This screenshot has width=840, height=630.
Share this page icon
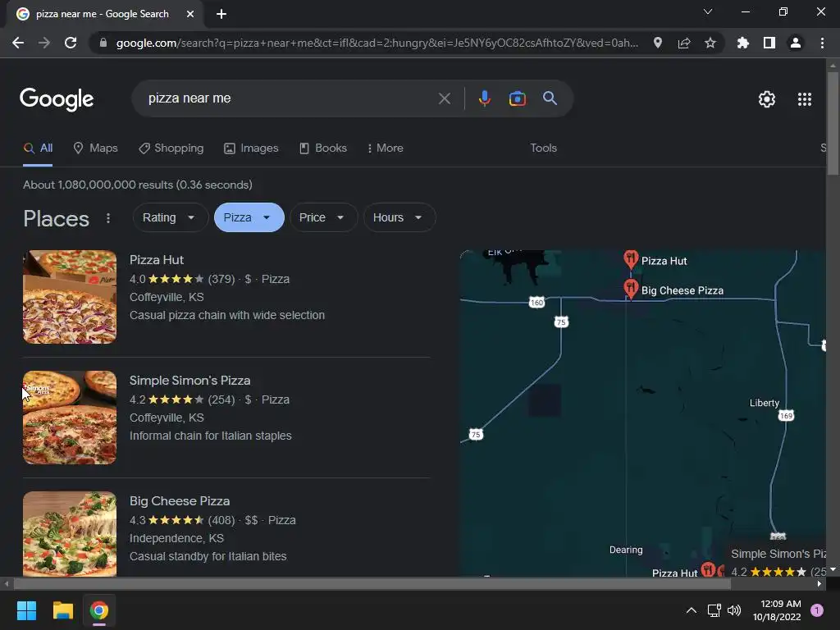684,43
